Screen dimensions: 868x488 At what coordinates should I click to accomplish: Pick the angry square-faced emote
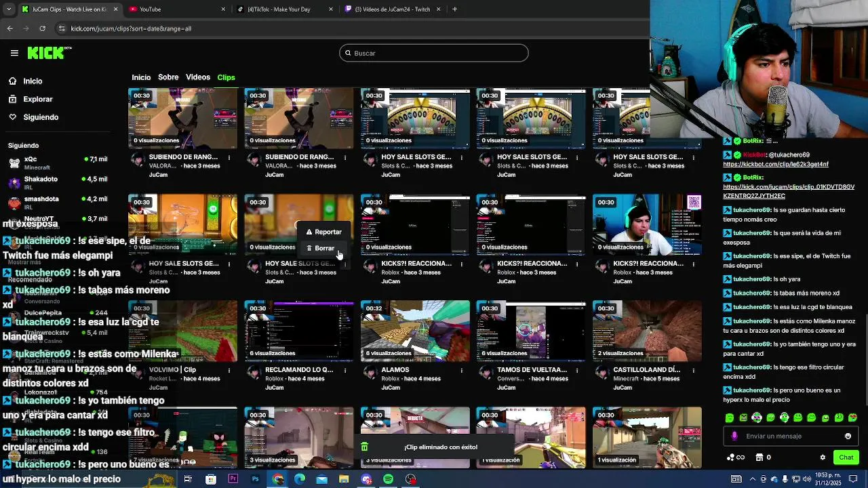pyautogui.click(x=743, y=418)
